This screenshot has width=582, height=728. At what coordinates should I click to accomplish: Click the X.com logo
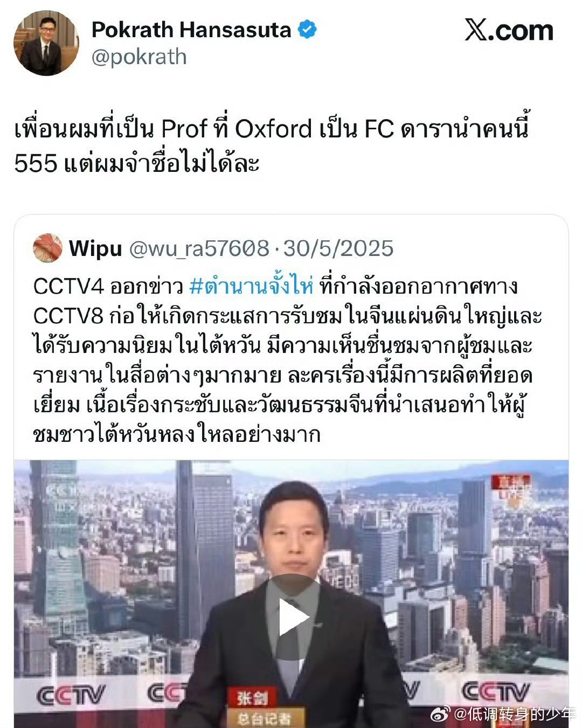[509, 30]
